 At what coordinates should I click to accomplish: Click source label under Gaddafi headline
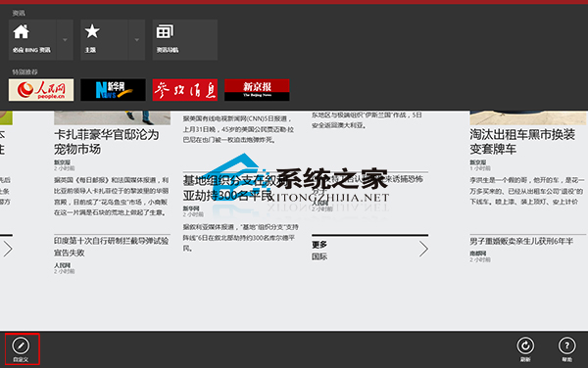[63, 162]
